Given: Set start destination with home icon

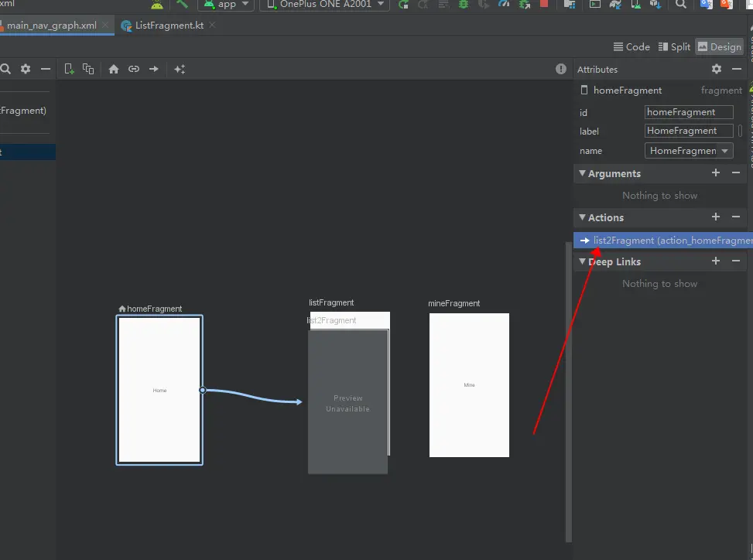Looking at the screenshot, I should coord(114,69).
